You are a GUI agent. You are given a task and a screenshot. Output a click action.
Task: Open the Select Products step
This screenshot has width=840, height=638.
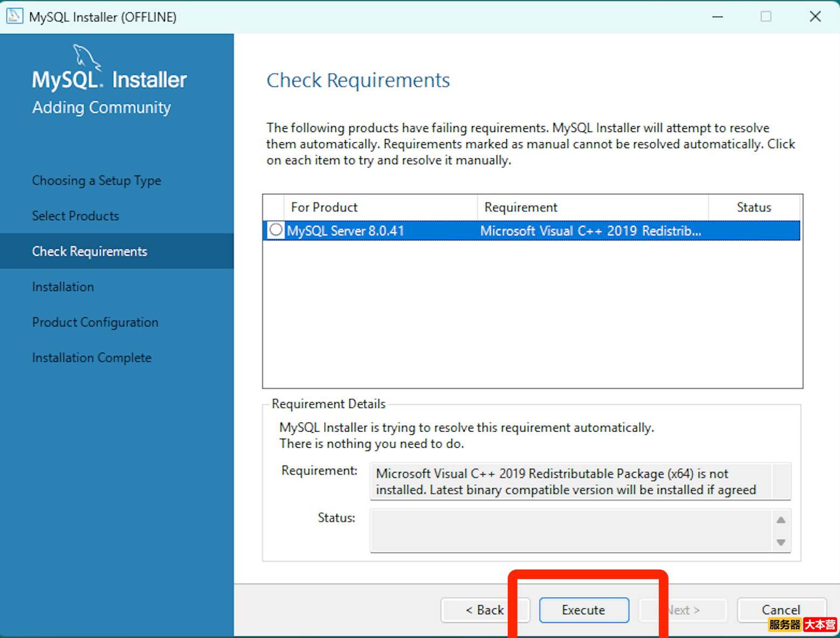pyautogui.click(x=75, y=216)
